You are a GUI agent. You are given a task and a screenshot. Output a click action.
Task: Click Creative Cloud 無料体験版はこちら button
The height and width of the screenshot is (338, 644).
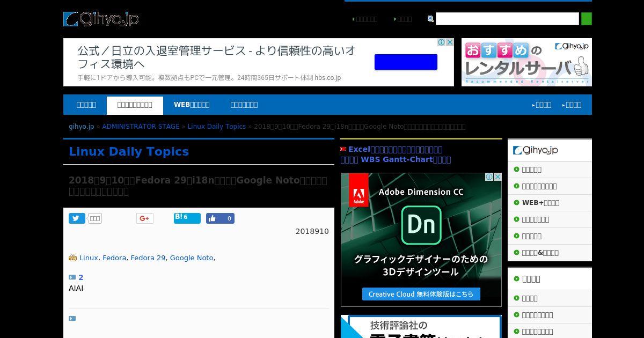[421, 294]
